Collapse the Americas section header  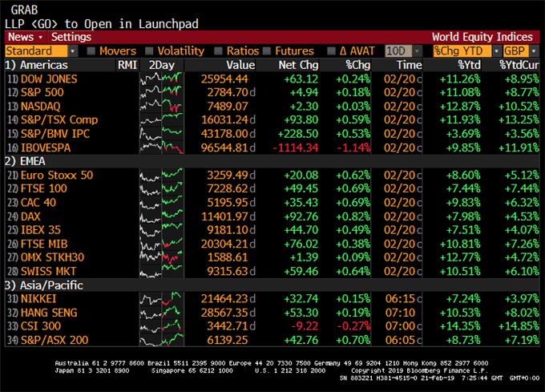[x=36, y=65]
